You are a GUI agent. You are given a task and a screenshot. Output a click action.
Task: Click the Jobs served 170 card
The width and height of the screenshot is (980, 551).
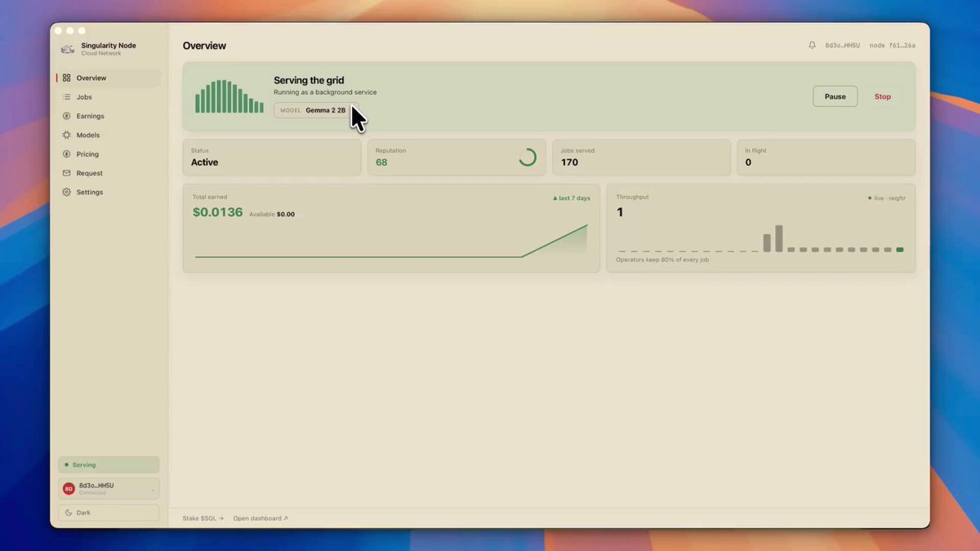[641, 158]
